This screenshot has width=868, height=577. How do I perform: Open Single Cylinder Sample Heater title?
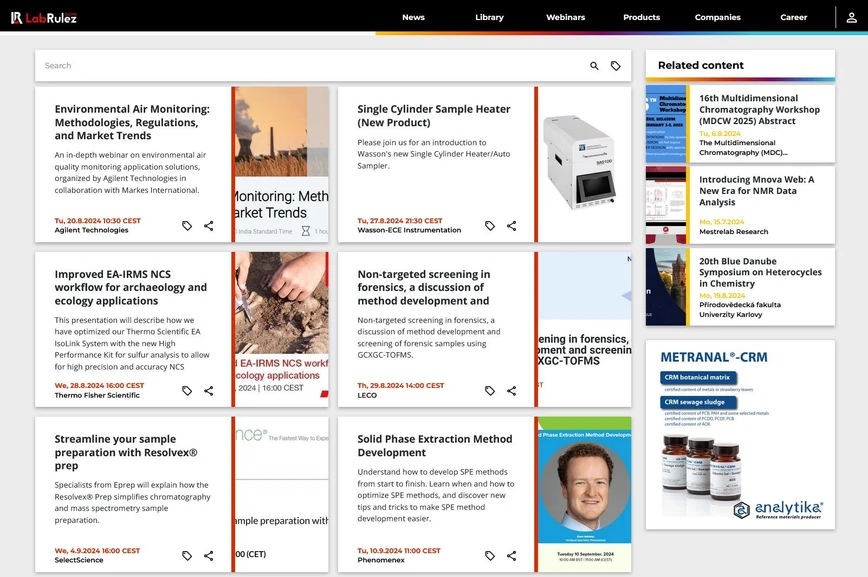[x=434, y=116]
